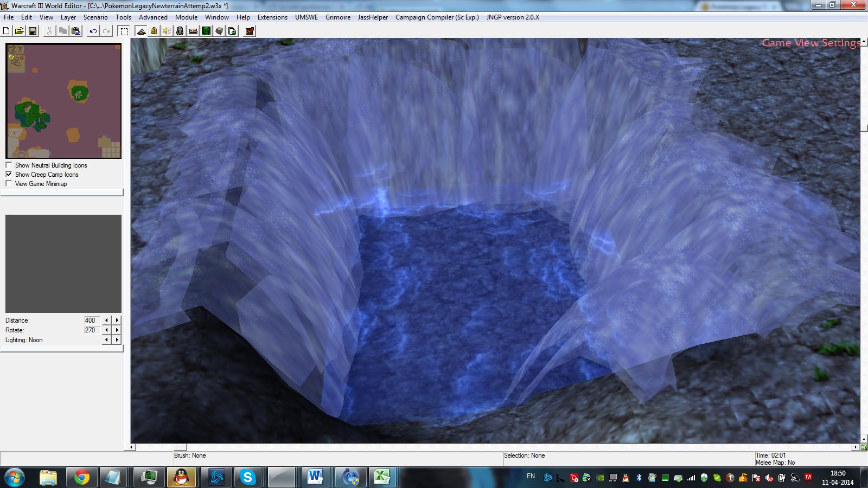Open the Scenario menu

(95, 17)
